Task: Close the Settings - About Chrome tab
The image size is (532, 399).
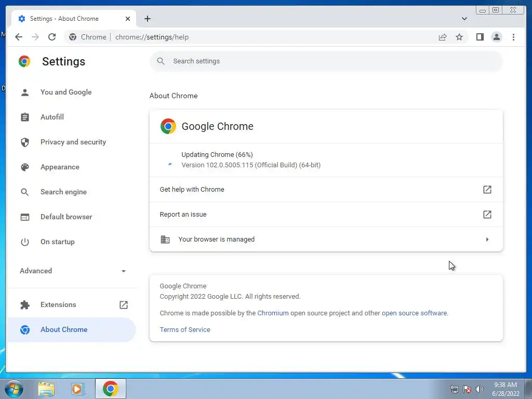Action: [x=128, y=19]
